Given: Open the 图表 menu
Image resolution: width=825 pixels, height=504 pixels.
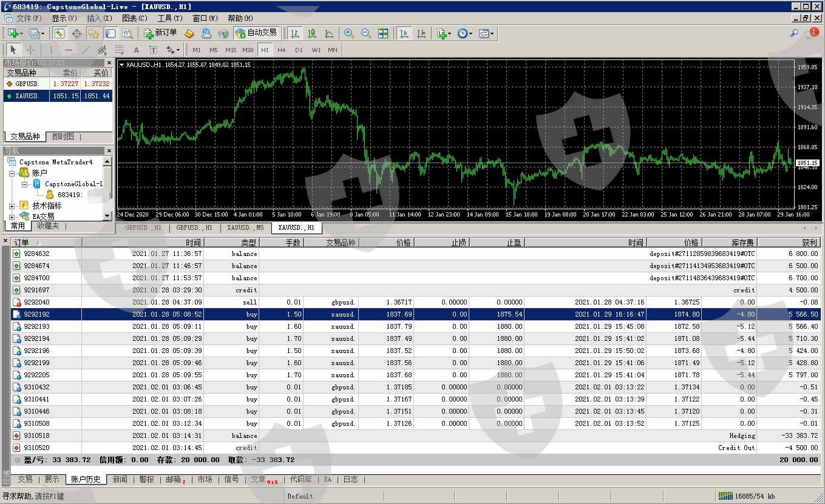Looking at the screenshot, I should (134, 18).
